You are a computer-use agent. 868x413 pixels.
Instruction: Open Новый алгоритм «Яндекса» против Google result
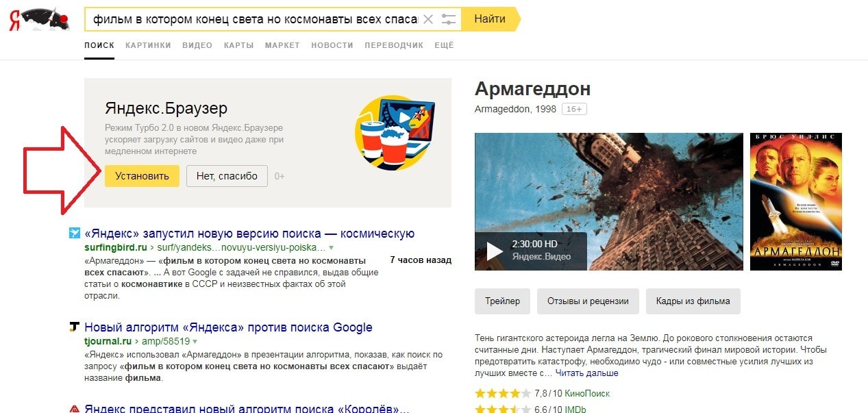[x=228, y=327]
